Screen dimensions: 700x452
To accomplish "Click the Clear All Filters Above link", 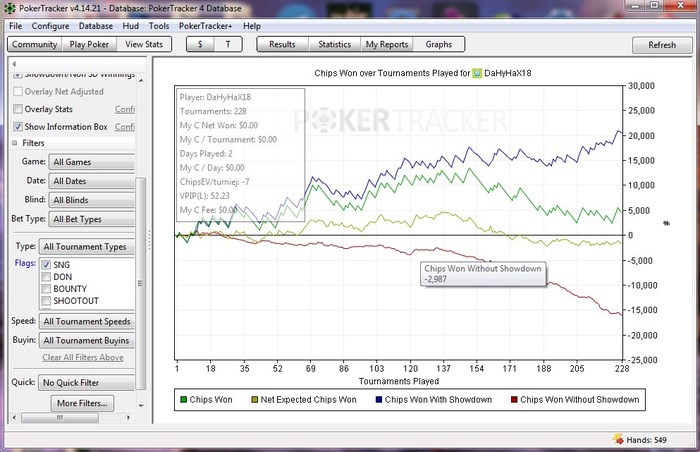I will [83, 357].
